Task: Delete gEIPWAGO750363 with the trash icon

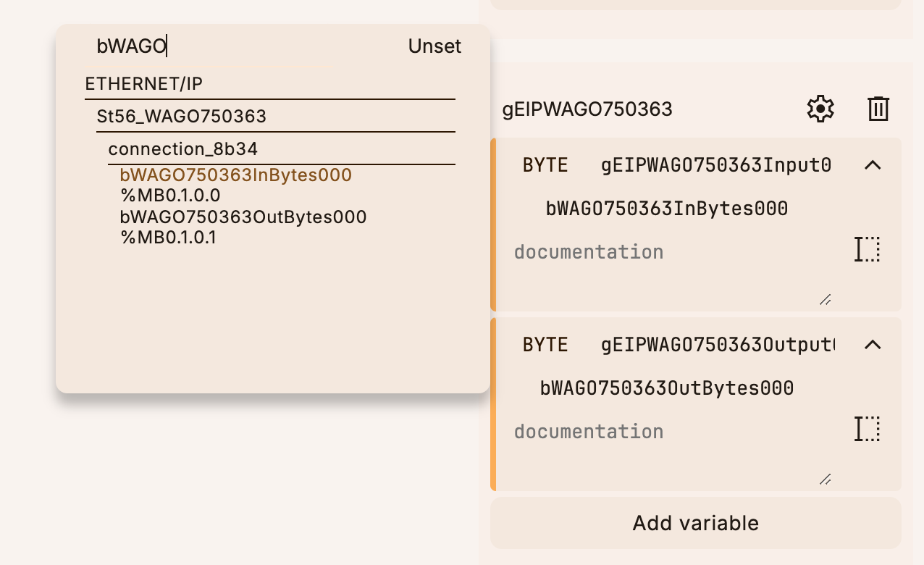Action: pos(878,109)
